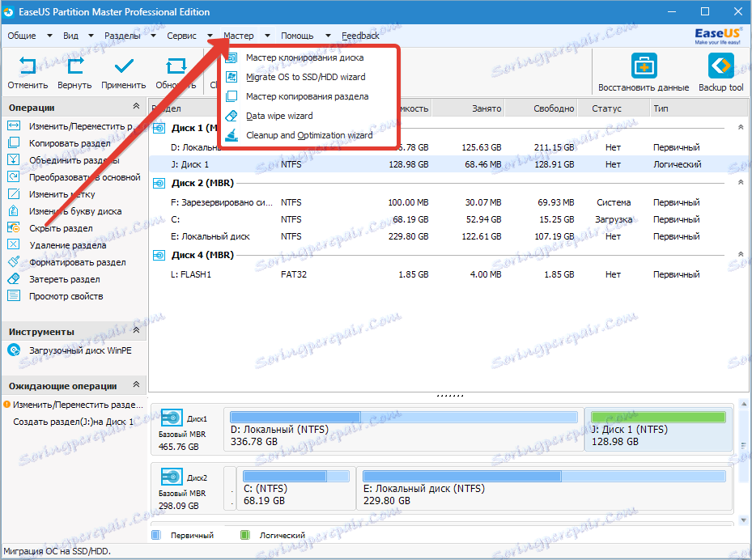Click the Логический legend green swatch

point(244,535)
